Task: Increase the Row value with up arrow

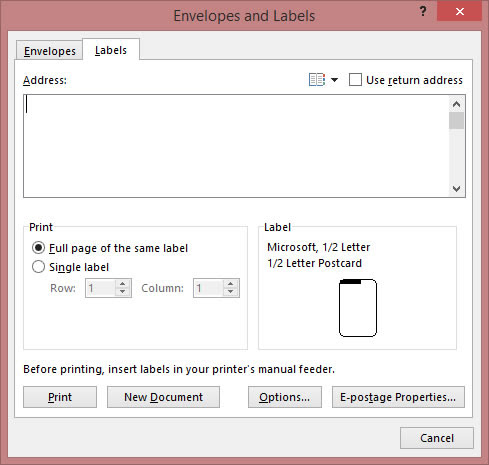Action: (123, 284)
